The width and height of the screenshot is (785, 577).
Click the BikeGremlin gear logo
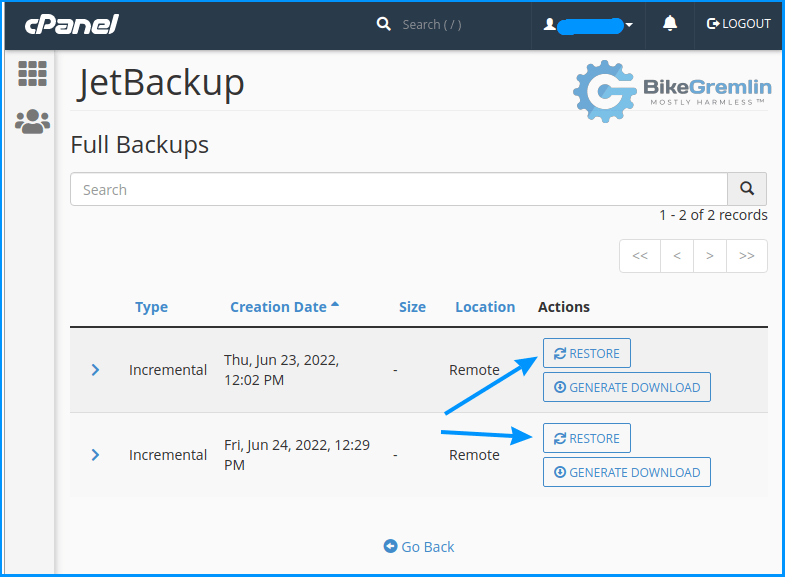point(604,91)
